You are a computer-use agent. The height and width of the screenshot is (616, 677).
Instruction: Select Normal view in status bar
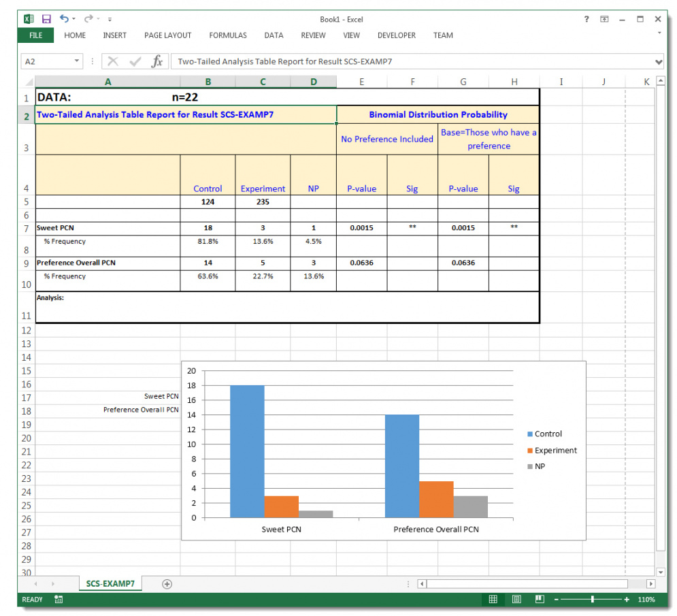[493, 600]
